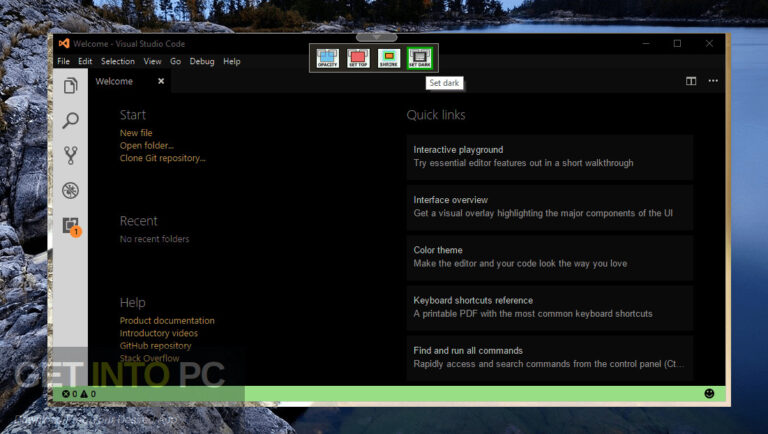Click the New file link
Viewport: 768px width, 434px height.
point(136,133)
